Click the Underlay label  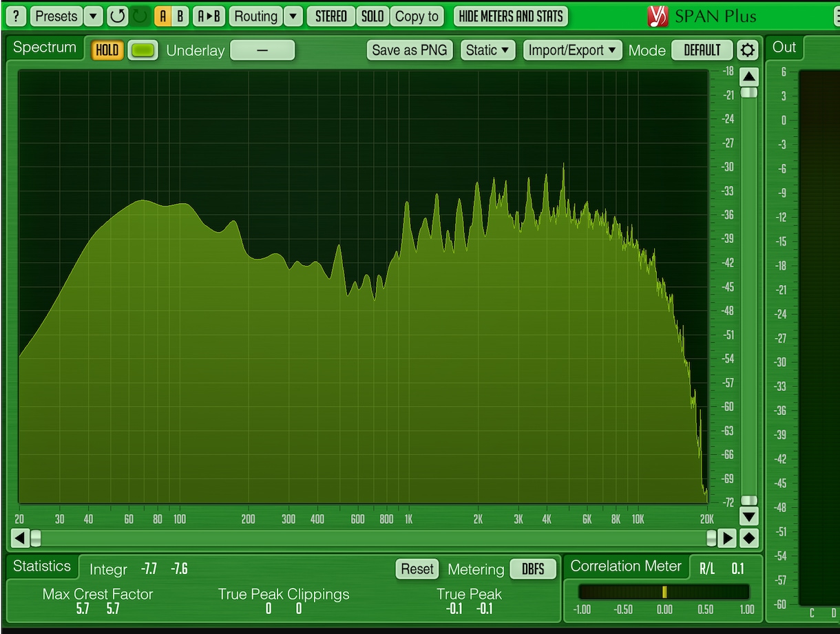coord(196,51)
